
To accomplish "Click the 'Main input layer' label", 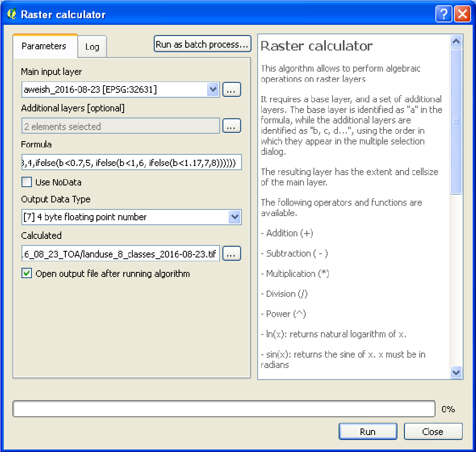I will click(51, 72).
